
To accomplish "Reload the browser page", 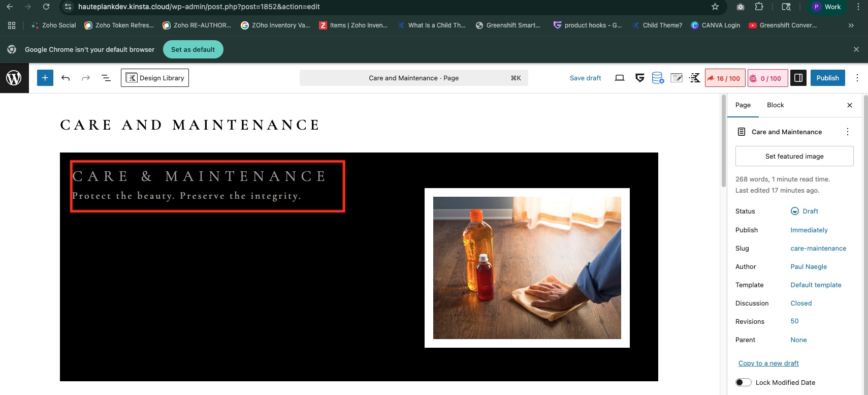I will click(x=46, y=7).
